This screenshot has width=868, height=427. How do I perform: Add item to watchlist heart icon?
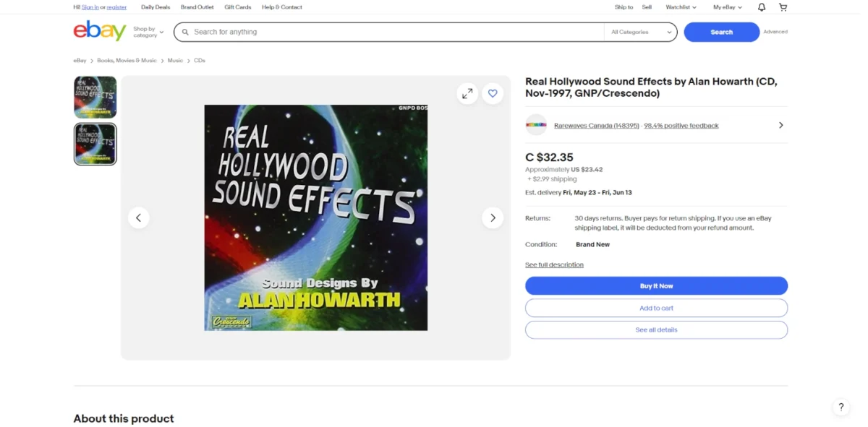493,93
